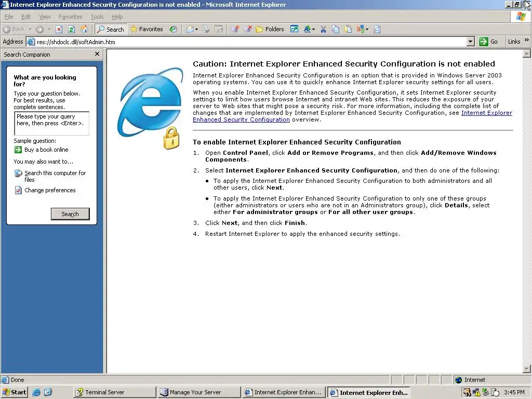Open the Favorites menu
The width and height of the screenshot is (532, 399).
point(71,17)
